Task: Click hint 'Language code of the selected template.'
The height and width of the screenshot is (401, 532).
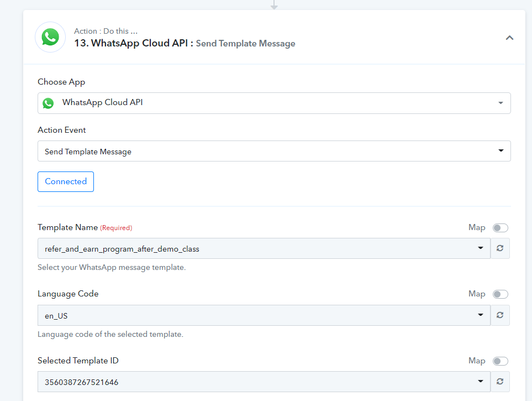Action: pyautogui.click(x=110, y=335)
